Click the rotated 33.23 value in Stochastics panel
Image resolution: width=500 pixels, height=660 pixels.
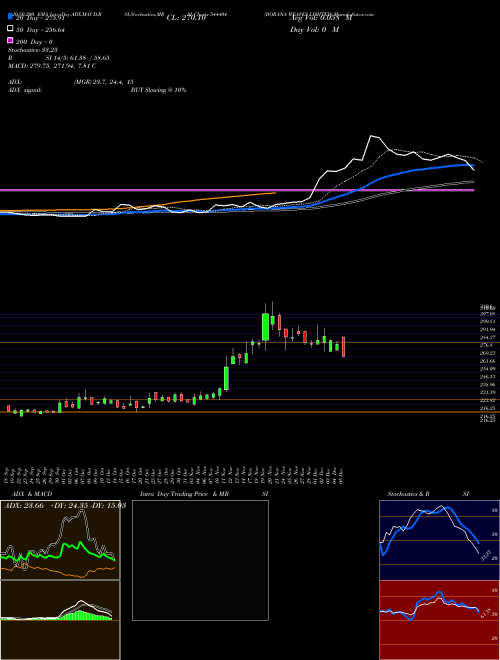pos(486,556)
